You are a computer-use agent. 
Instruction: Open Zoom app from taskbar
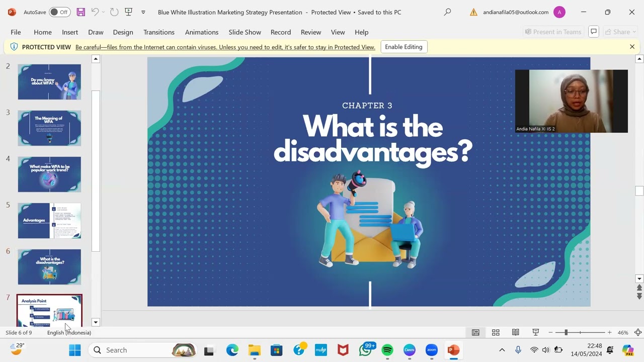tap(432, 350)
